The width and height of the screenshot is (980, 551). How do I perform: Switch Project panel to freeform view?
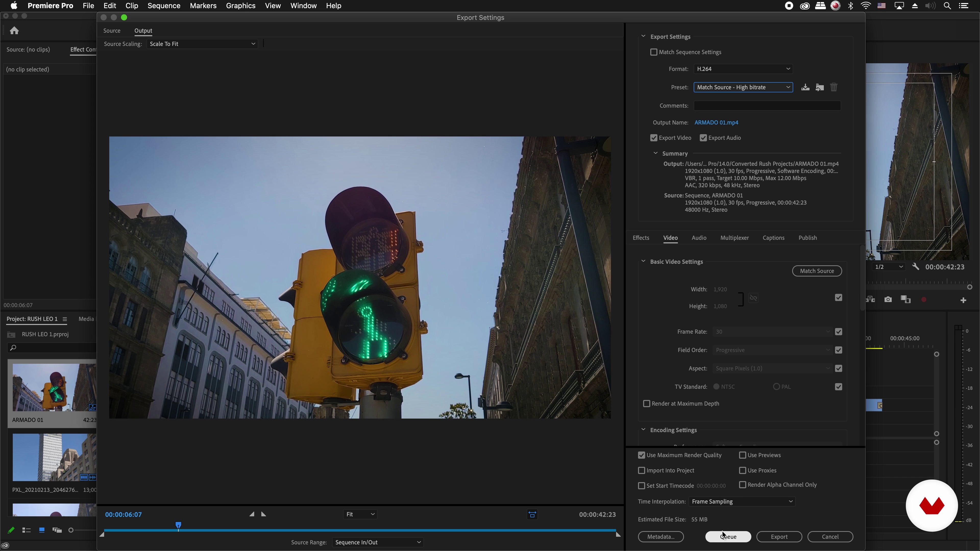coord(57,530)
